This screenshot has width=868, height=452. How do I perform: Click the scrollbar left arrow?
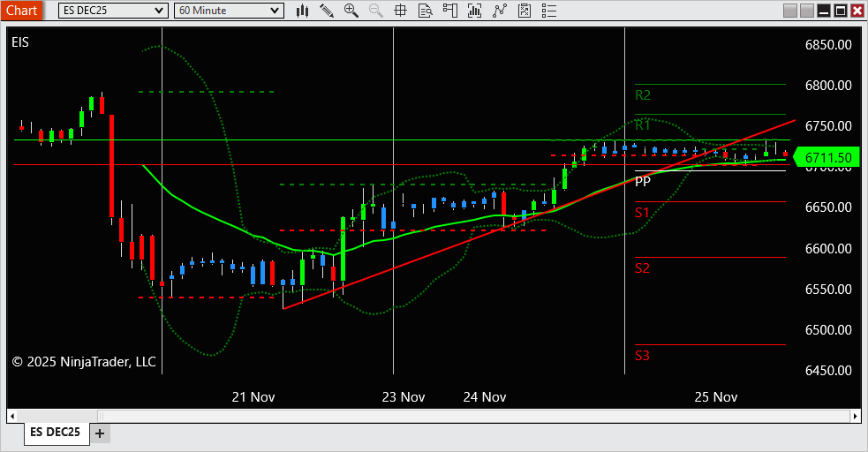click(x=12, y=416)
